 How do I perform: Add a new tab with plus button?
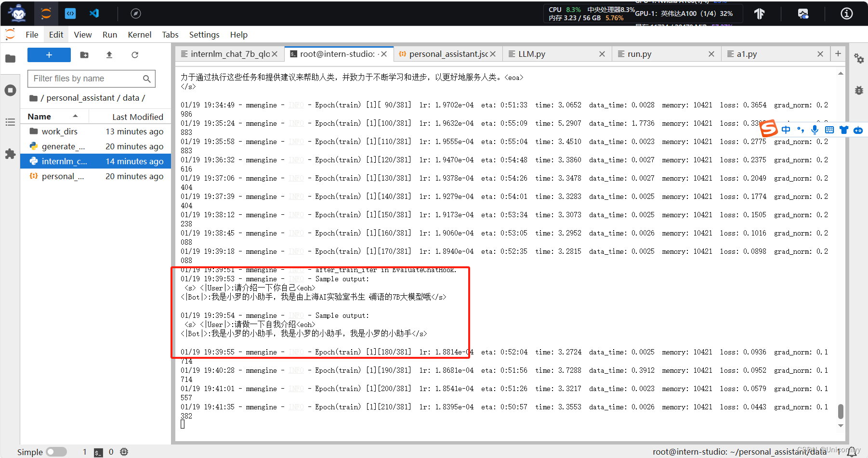838,53
